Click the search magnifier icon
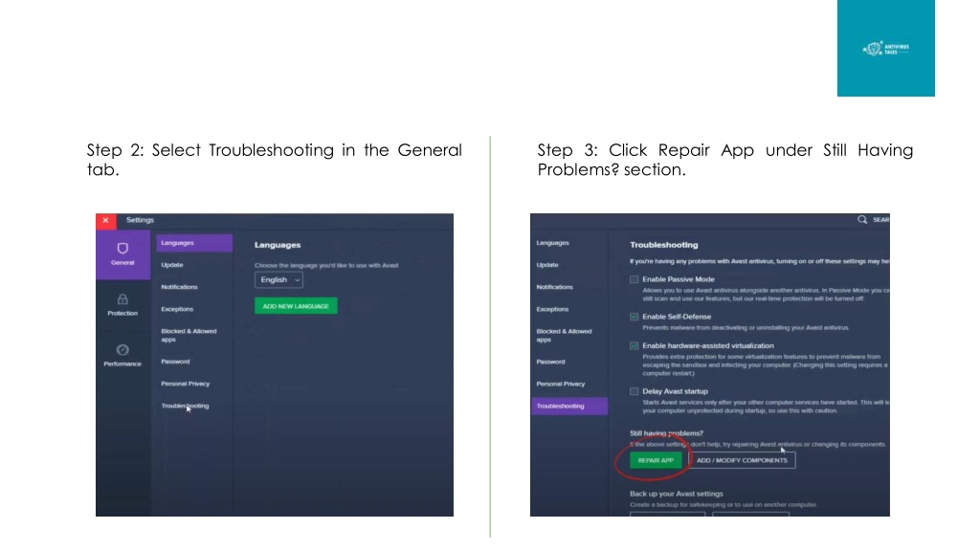This screenshot has height=551, width=980. coord(862,220)
